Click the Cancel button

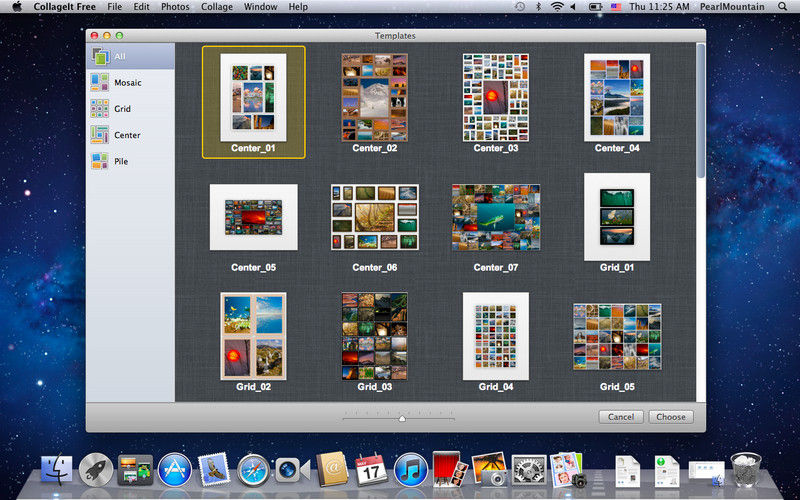click(620, 417)
